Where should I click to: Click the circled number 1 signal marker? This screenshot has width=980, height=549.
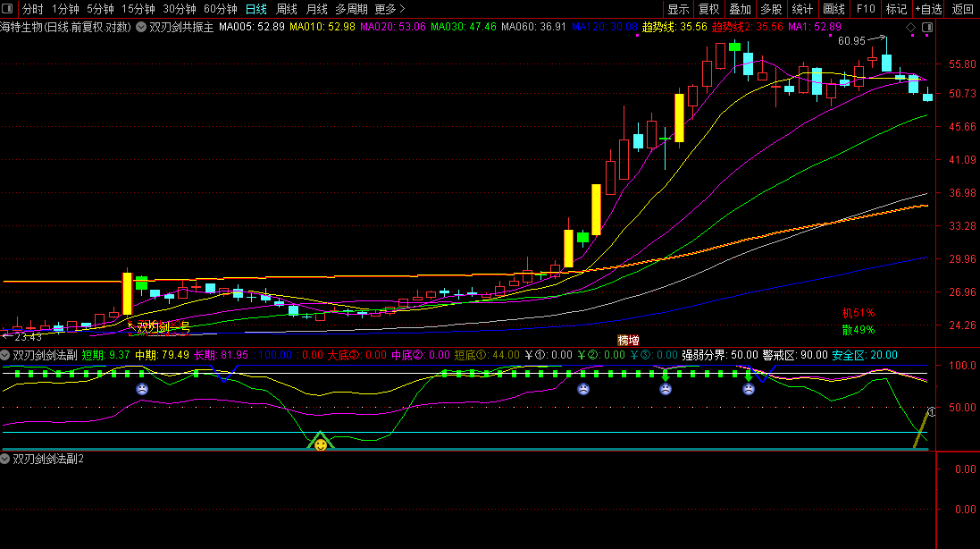pyautogui.click(x=931, y=412)
